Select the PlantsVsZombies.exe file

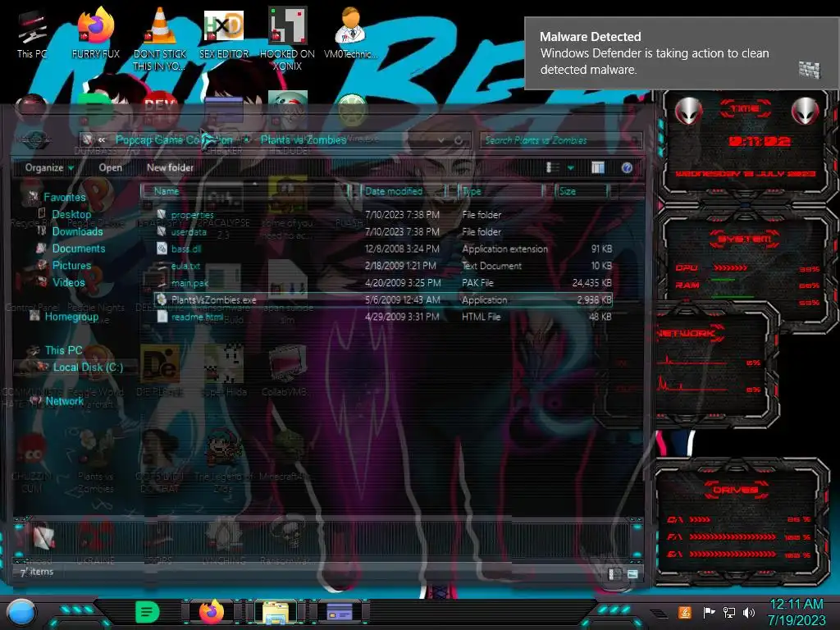click(x=382, y=300)
